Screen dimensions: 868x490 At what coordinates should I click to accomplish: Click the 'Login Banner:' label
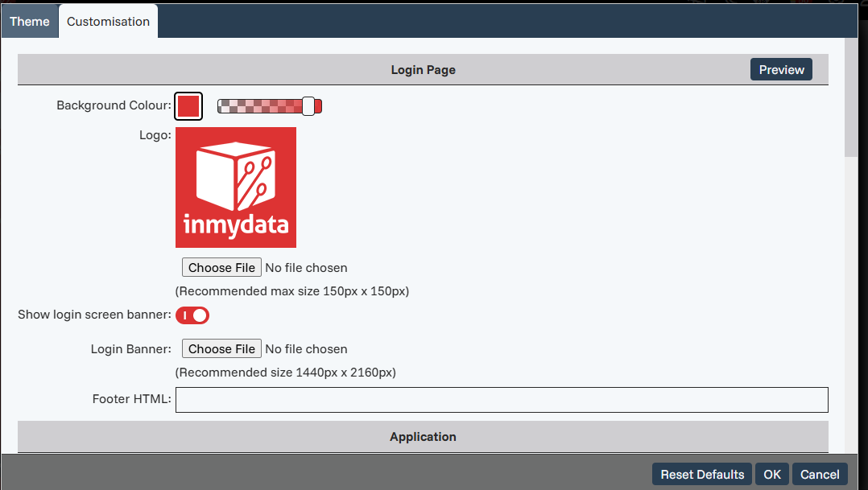coord(131,349)
